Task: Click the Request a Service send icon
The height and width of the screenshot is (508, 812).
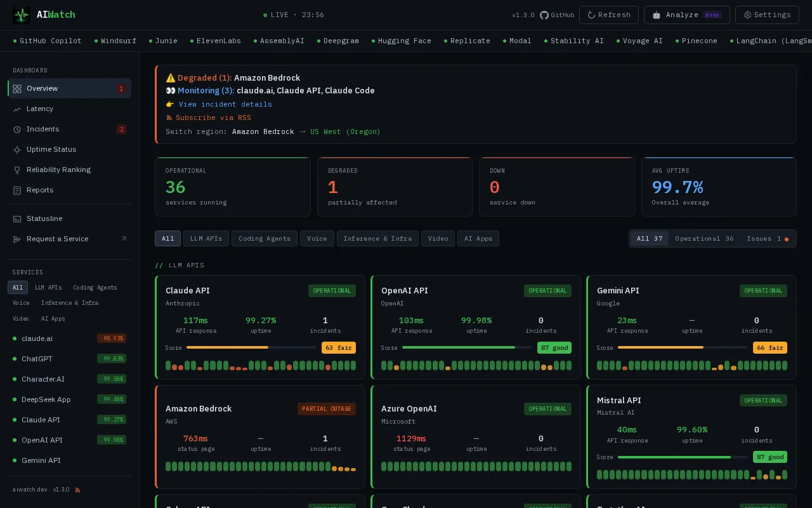Action: click(17, 239)
